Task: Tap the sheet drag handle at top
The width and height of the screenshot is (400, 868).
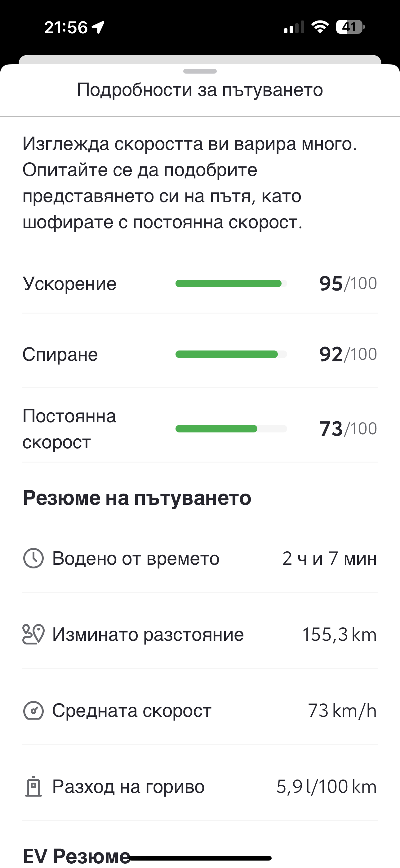Action: coord(200,71)
